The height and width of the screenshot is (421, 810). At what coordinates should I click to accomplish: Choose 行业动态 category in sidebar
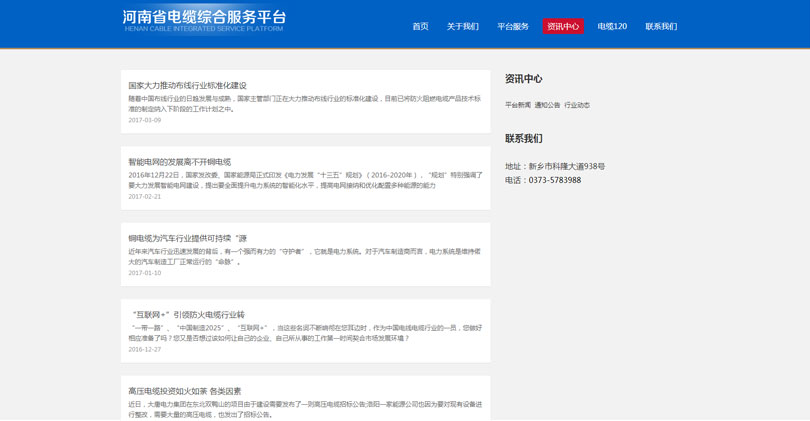coord(577,105)
